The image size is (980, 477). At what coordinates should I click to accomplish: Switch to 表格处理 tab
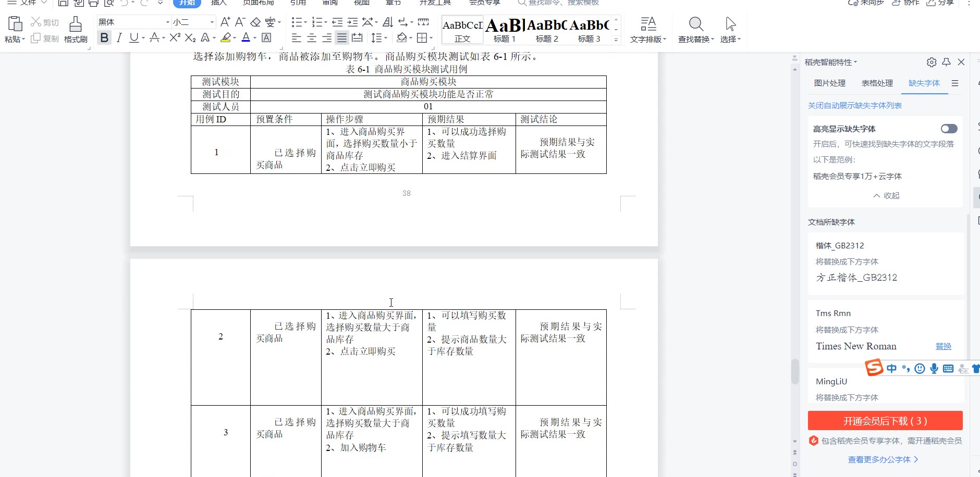point(877,83)
